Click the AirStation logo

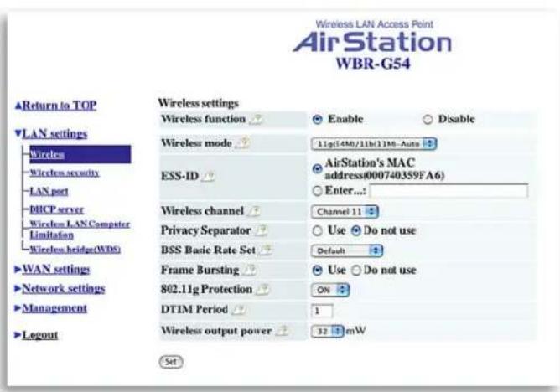pos(372,42)
